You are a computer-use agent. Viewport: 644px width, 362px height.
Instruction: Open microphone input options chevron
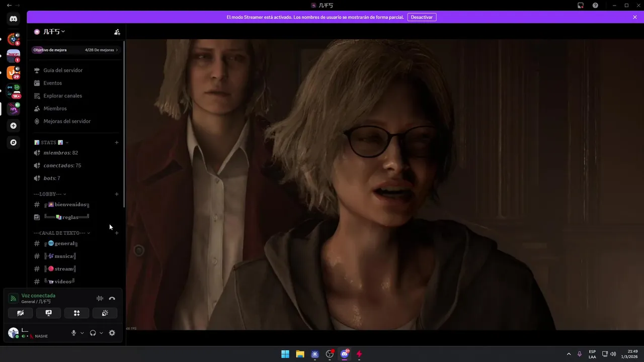click(x=82, y=333)
